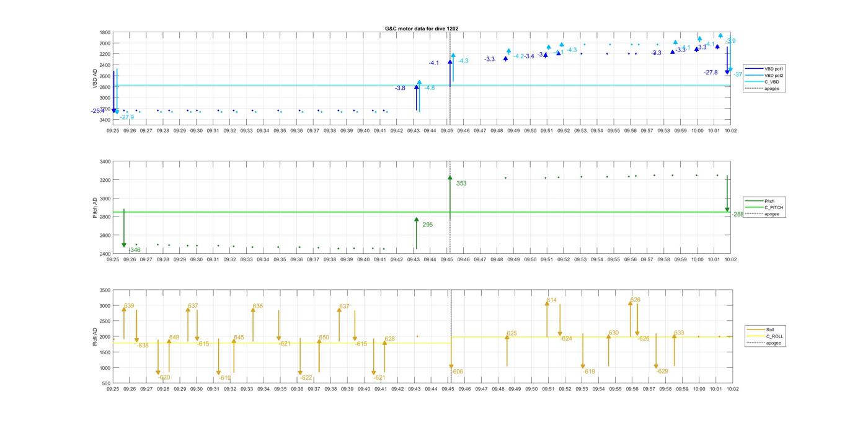Select the '1800' tick on the VBD axis
This screenshot has width=868, height=430.
pyautogui.click(x=105, y=32)
